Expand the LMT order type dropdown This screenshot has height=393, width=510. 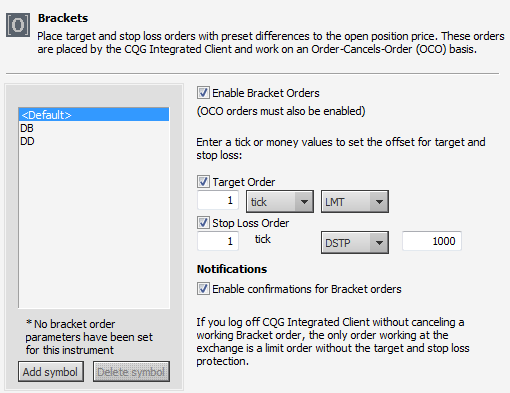click(355, 202)
